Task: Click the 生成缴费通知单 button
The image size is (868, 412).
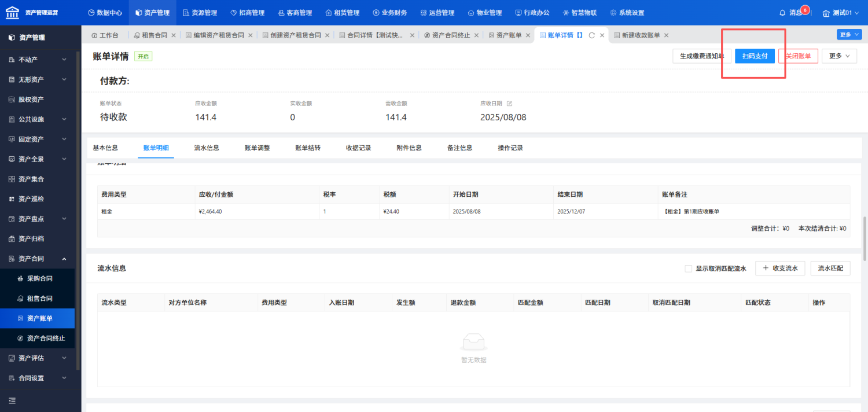Action: coord(701,56)
